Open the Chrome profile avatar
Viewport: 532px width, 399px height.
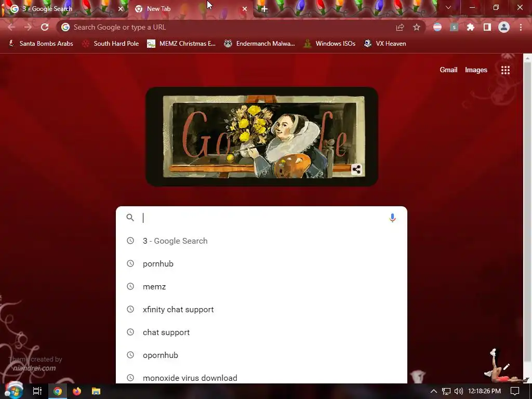[504, 27]
